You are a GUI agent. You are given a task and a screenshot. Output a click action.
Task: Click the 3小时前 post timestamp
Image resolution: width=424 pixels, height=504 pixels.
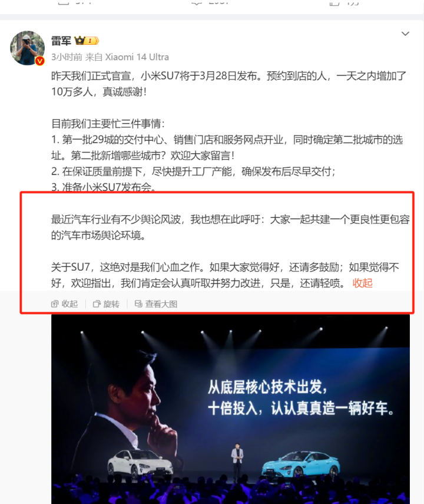pos(67,57)
